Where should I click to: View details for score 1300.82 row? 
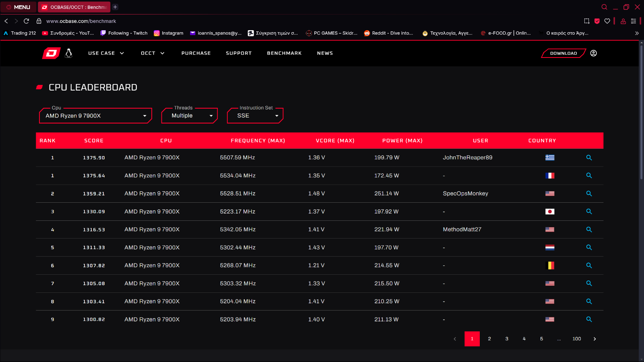[589, 319]
